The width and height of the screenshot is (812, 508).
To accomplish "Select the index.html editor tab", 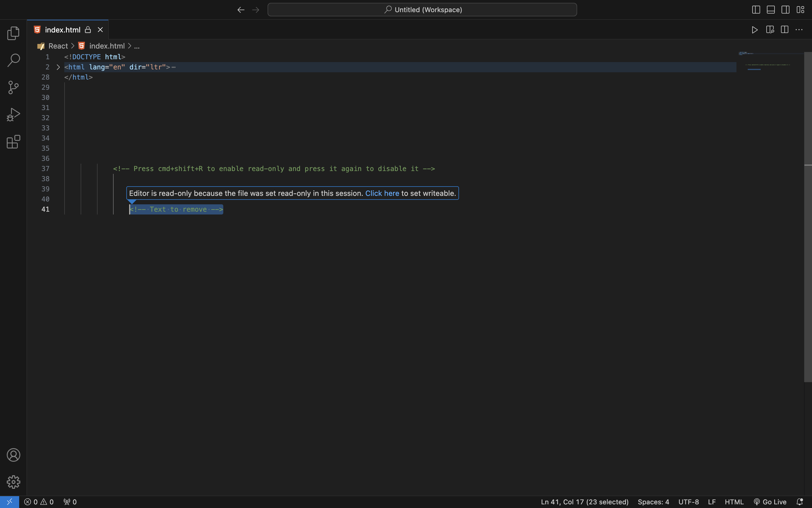I will coord(68,30).
